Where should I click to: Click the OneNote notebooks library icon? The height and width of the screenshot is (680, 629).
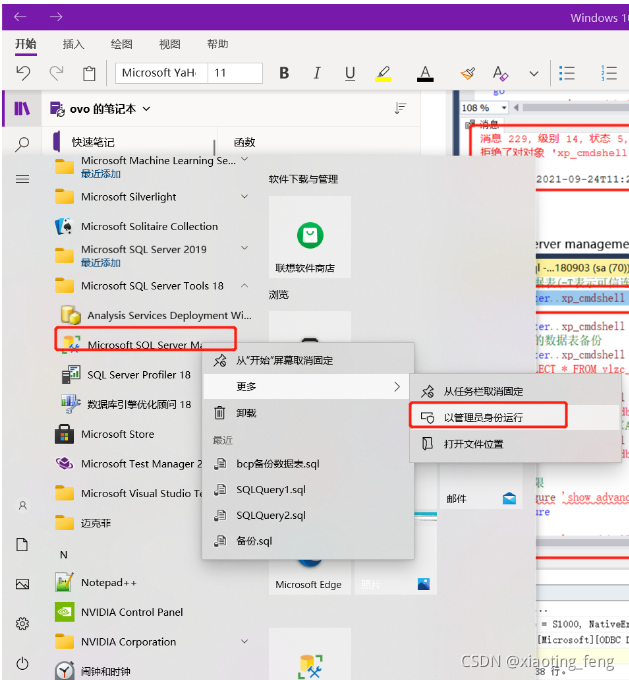click(22, 108)
